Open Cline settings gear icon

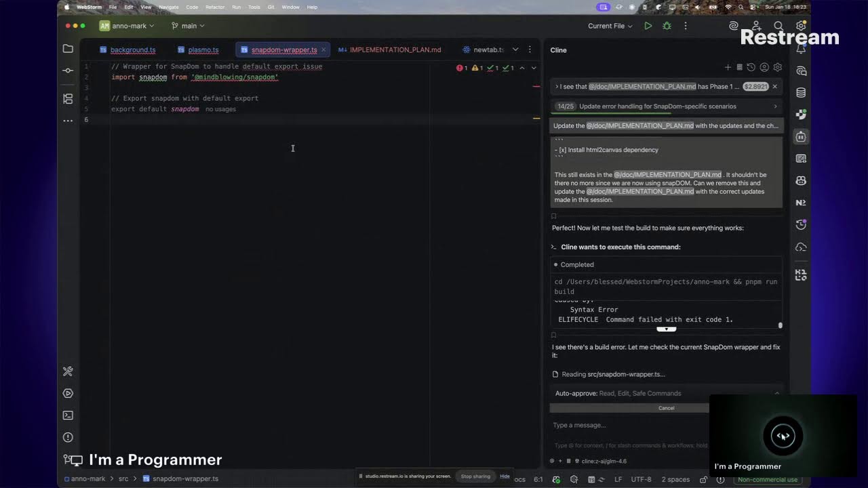tap(777, 67)
